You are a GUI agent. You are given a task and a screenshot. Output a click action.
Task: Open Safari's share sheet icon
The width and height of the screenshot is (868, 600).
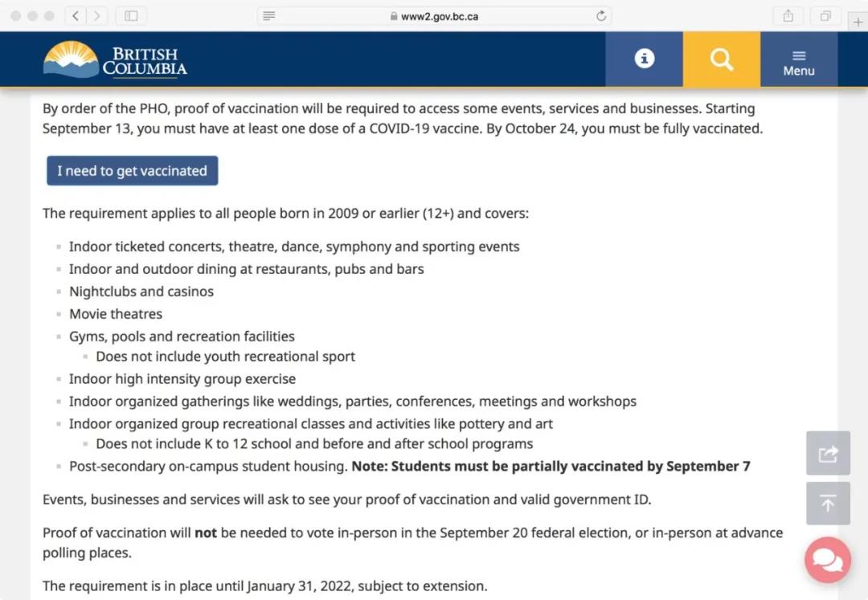click(788, 15)
